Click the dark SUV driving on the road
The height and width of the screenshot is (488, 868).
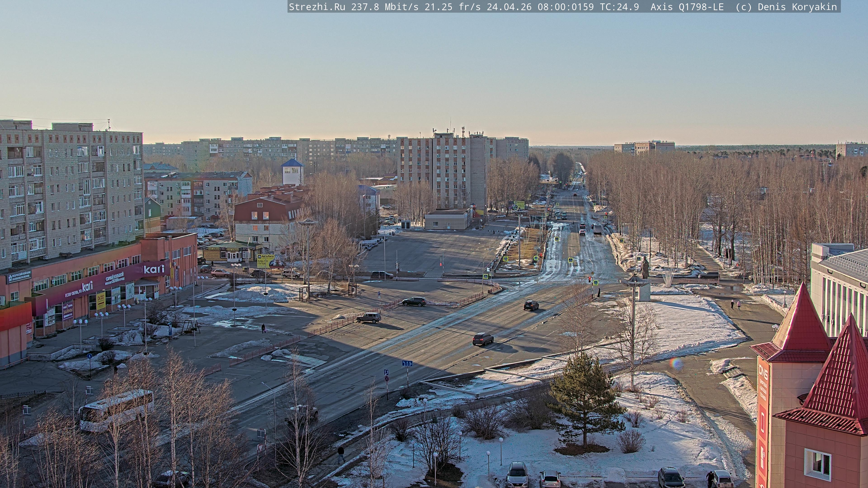(x=483, y=339)
